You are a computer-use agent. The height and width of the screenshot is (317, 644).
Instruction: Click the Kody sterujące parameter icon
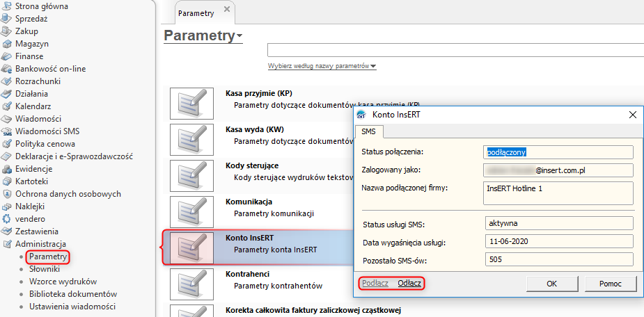point(191,175)
